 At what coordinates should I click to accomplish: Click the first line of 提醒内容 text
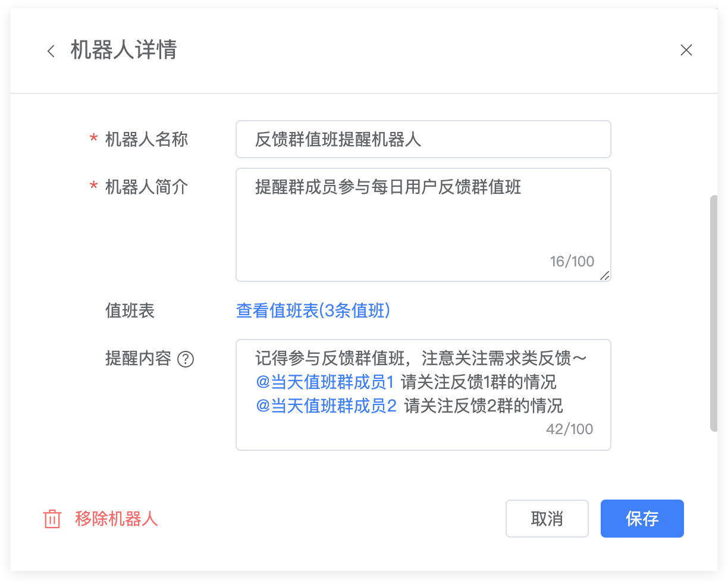421,358
